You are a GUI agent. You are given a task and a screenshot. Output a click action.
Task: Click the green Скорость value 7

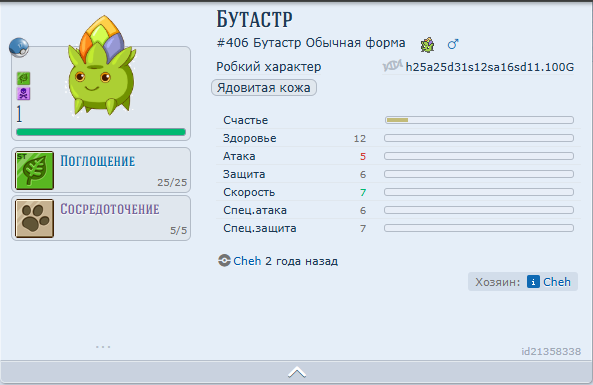point(363,192)
